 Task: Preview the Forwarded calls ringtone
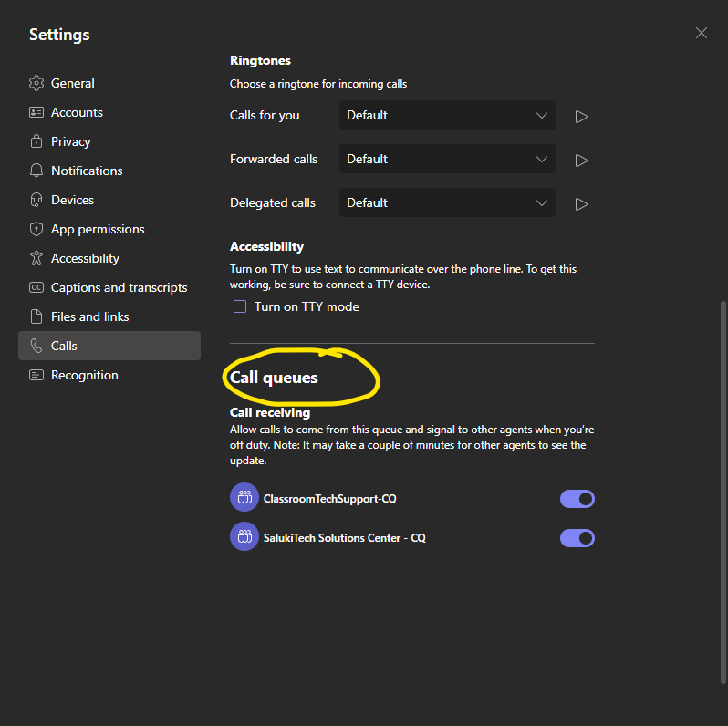(x=581, y=161)
